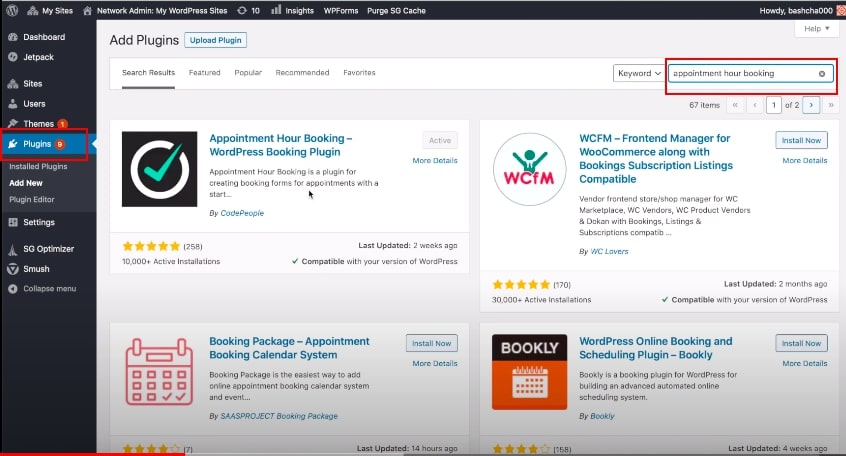Open Plugin Editor submenu
Screen dimensions: 846x456
(32, 199)
